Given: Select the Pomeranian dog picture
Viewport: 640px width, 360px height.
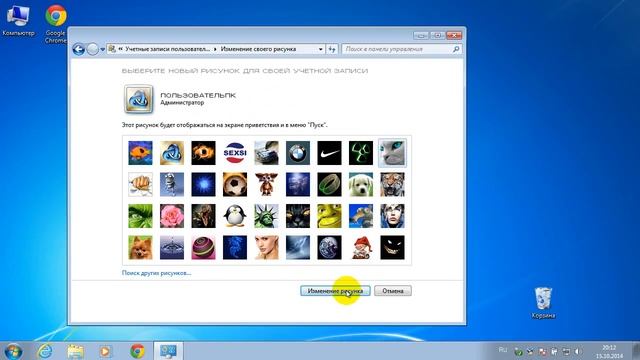Looking at the screenshot, I should (x=140, y=247).
